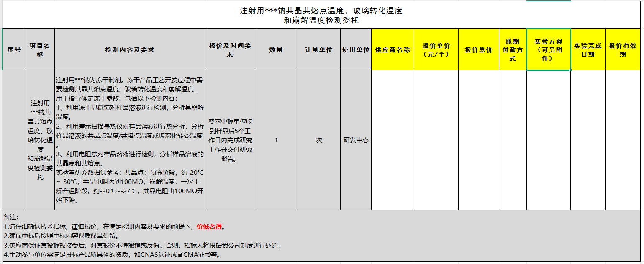Click the empty cell under 供应商名称
The image size is (644, 264).
pos(393,140)
